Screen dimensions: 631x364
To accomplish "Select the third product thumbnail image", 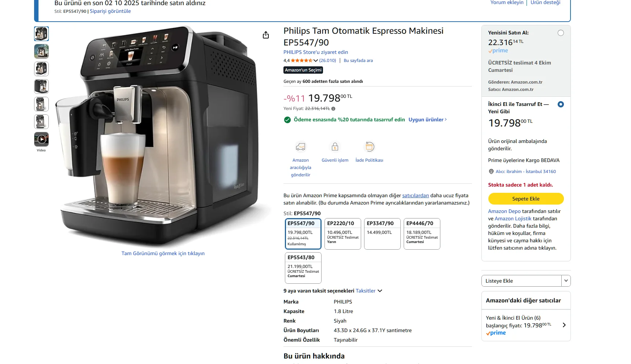I will click(x=41, y=69).
